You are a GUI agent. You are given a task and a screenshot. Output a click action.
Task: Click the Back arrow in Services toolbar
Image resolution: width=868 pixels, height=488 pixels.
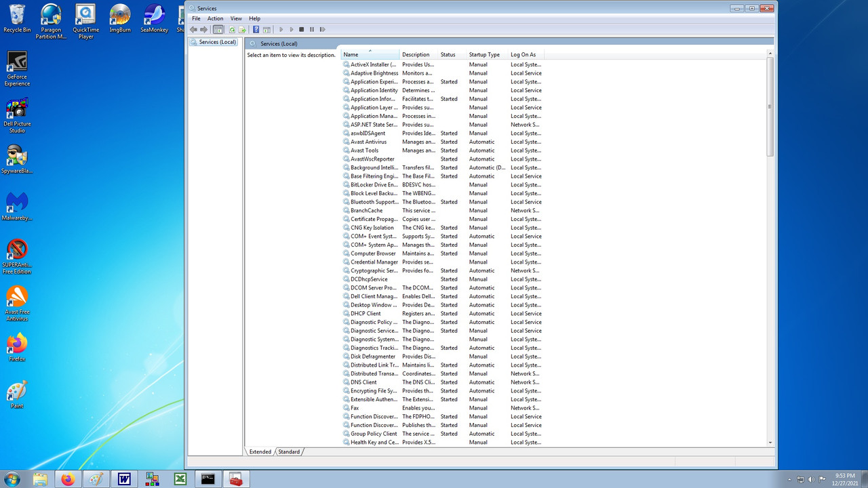(194, 30)
